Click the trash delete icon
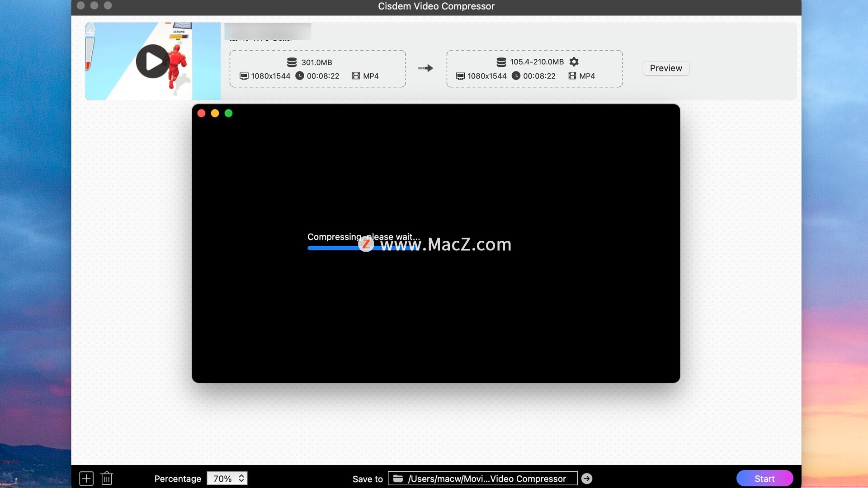This screenshot has height=488, width=868. pos(107,478)
